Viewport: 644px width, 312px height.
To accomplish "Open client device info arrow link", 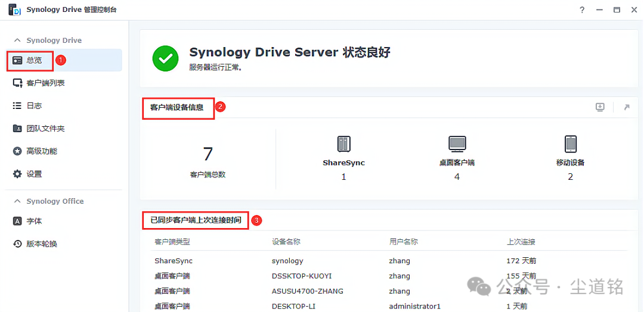I will 626,107.
